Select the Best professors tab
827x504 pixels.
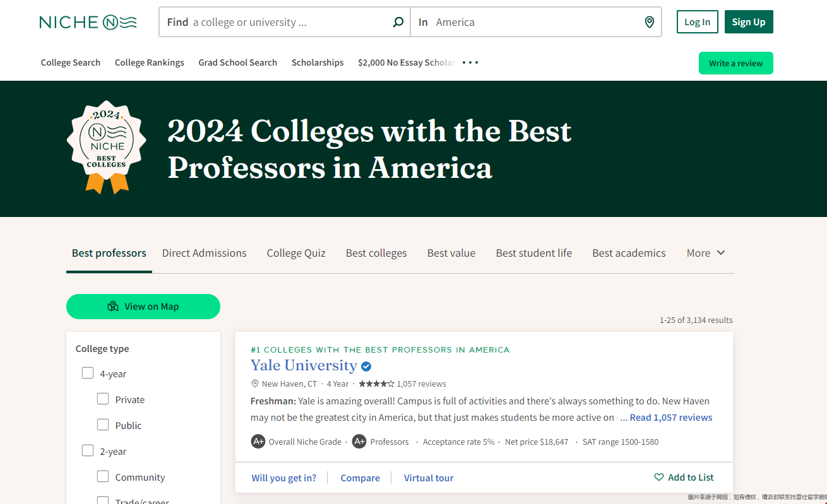pos(109,253)
